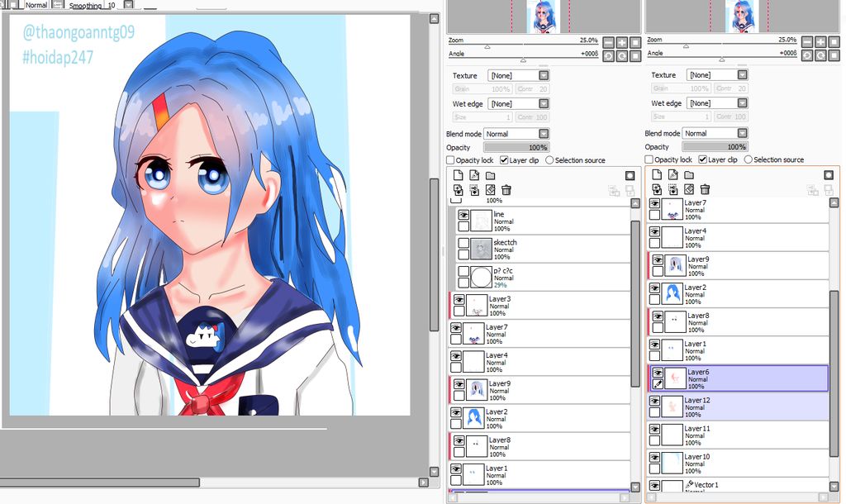Image resolution: width=846 pixels, height=504 pixels.
Task: Hide Layer10 using its eye icon
Action: tap(654, 457)
